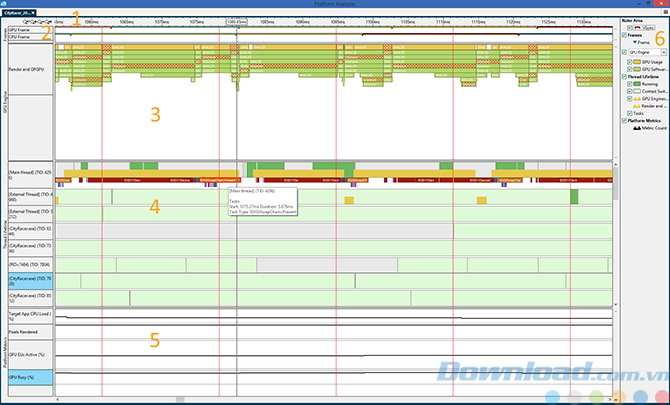Uncheck the GPU Usage checkbox
This screenshot has height=405, width=670.
pyautogui.click(x=628, y=61)
